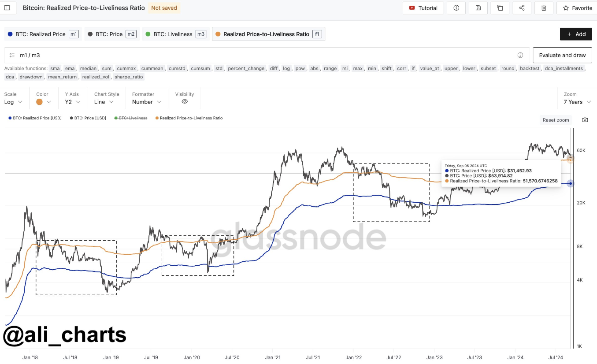This screenshot has width=597, height=364.
Task: Select the BTC: Liveliness m3 tab
Action: click(175, 34)
